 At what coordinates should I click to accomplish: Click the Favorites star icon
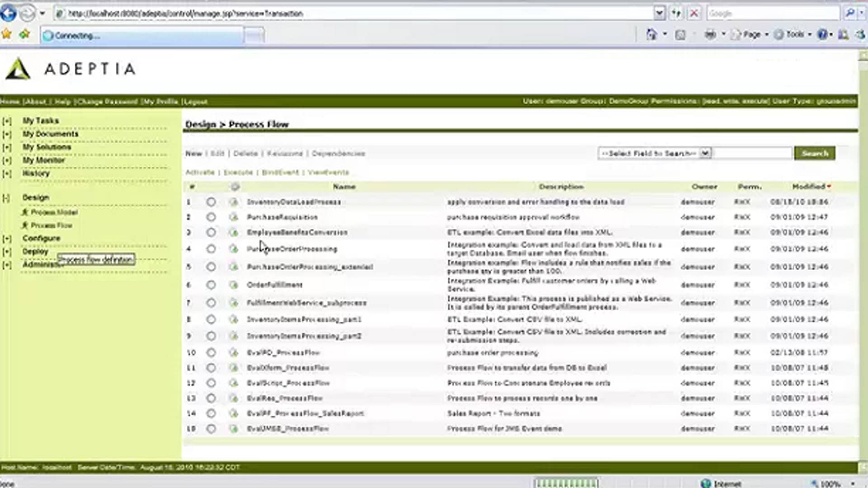click(x=6, y=34)
